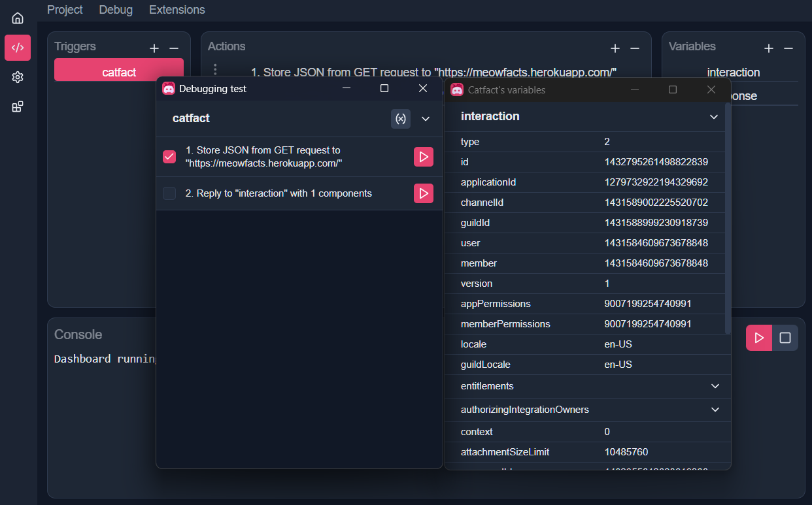The image size is (812, 505).
Task: Collapse the interaction variable in Catfact's variables
Action: [714, 116]
